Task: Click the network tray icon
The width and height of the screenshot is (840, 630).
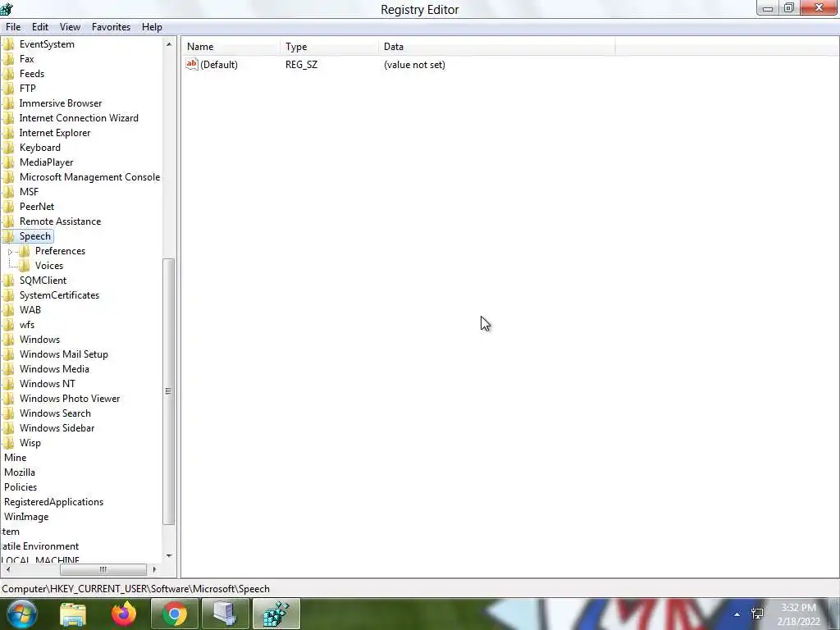Action: pyautogui.click(x=757, y=614)
